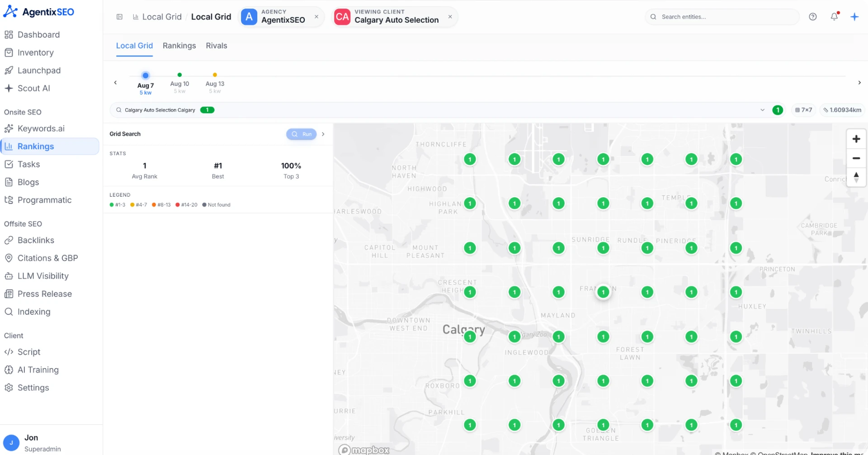Select Rankings in the sidebar
The height and width of the screenshot is (455, 868).
click(x=50, y=147)
